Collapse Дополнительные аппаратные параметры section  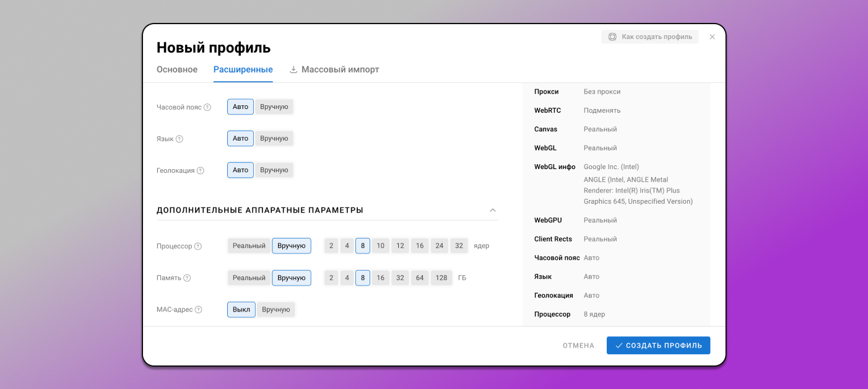coord(493,210)
